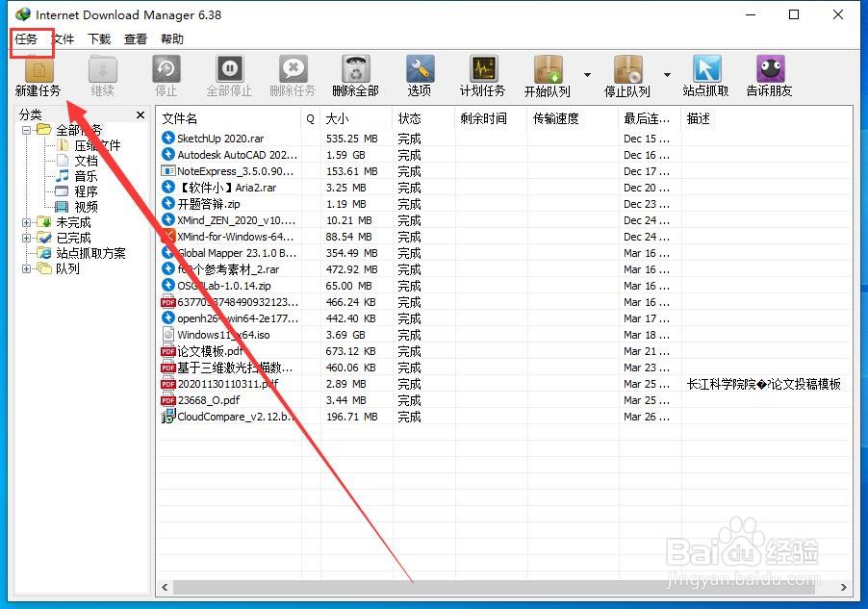
Task: Sort by 传输速度 column header
Action: (x=573, y=118)
